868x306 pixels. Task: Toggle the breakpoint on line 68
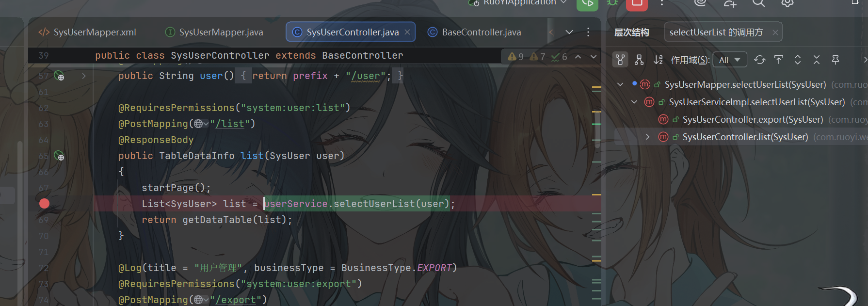click(44, 204)
